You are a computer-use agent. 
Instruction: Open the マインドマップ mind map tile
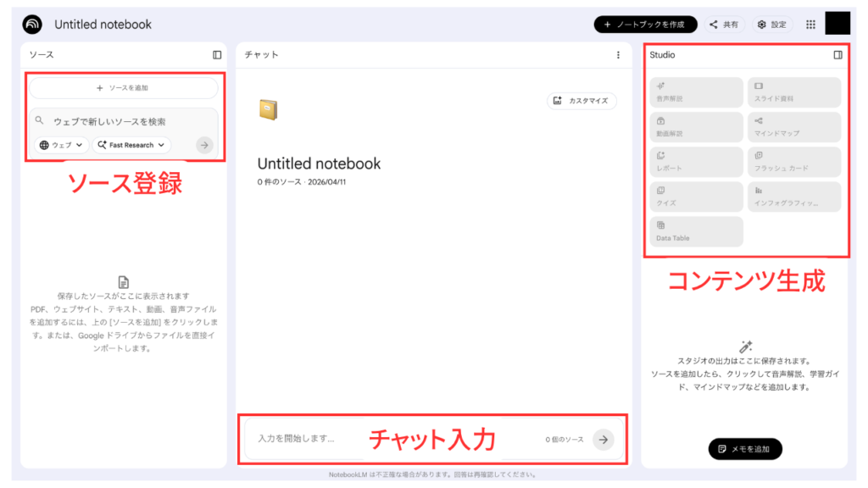pyautogui.click(x=793, y=127)
